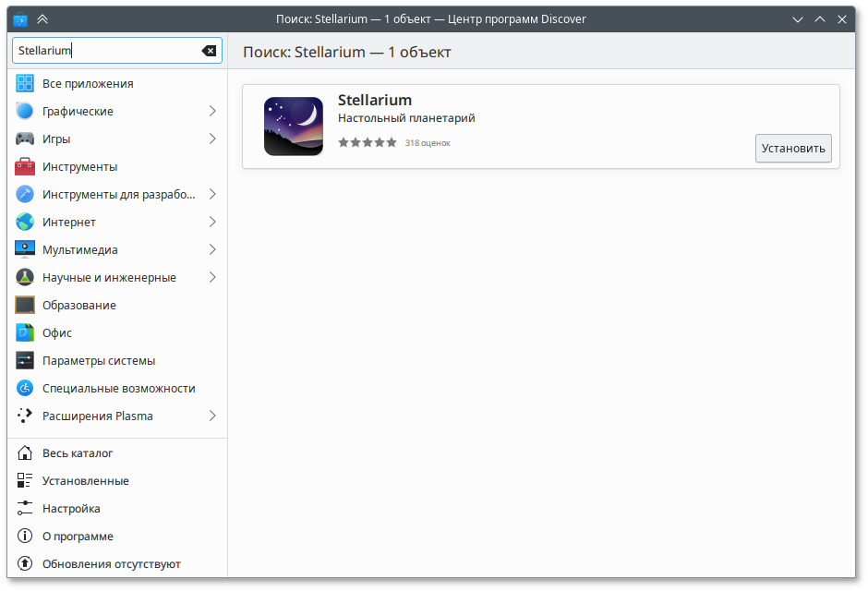Click the Специальные возможности accessibility icon
The height and width of the screenshot is (591, 868).
25,389
